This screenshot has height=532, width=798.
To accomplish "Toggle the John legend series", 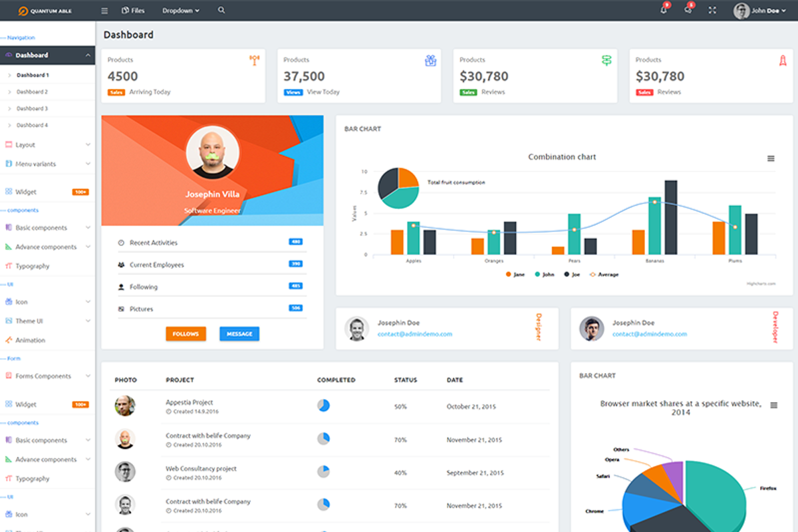I will [544, 274].
